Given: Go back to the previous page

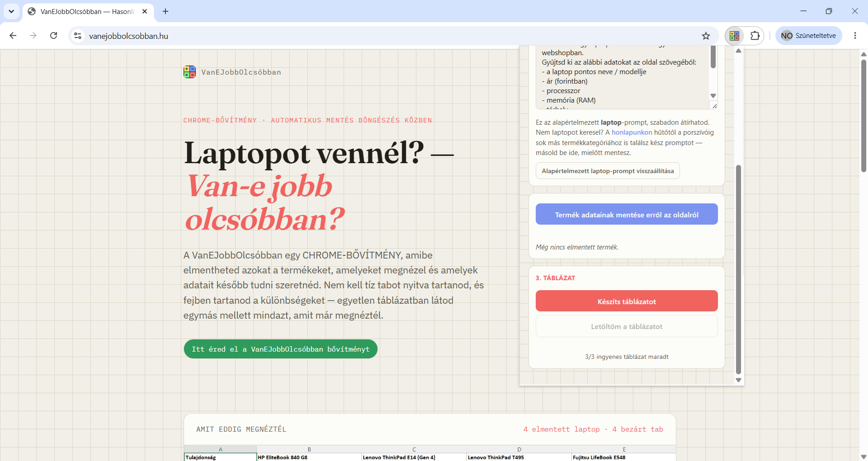Looking at the screenshot, I should point(13,36).
